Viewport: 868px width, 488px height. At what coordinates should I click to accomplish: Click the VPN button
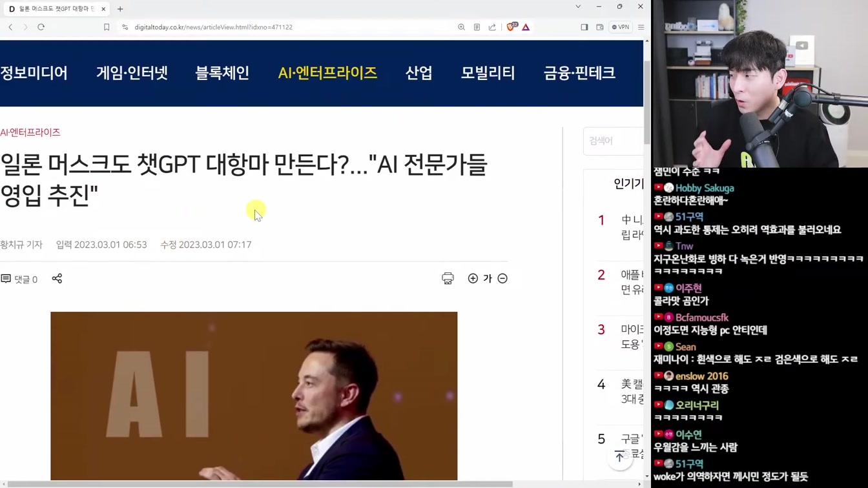621,27
